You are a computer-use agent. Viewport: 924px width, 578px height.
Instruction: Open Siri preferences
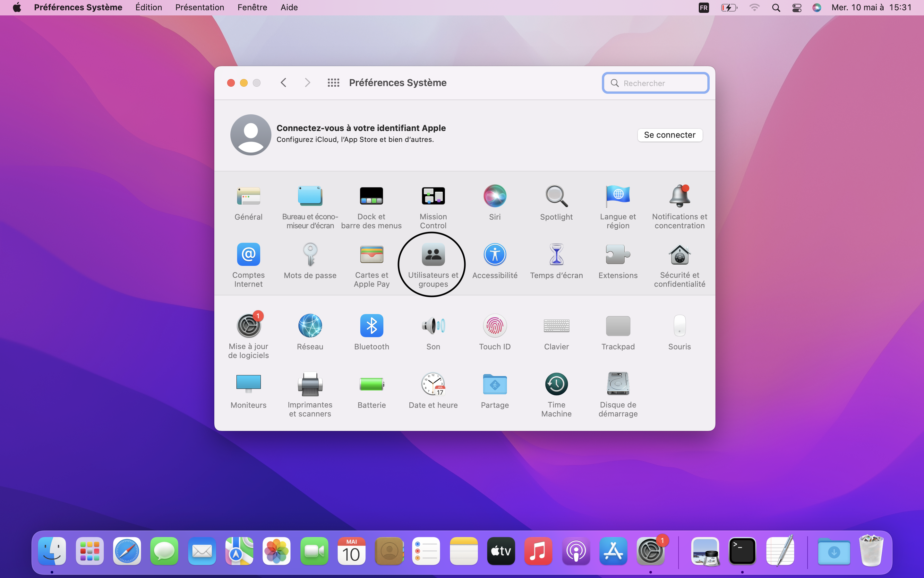[x=495, y=203]
